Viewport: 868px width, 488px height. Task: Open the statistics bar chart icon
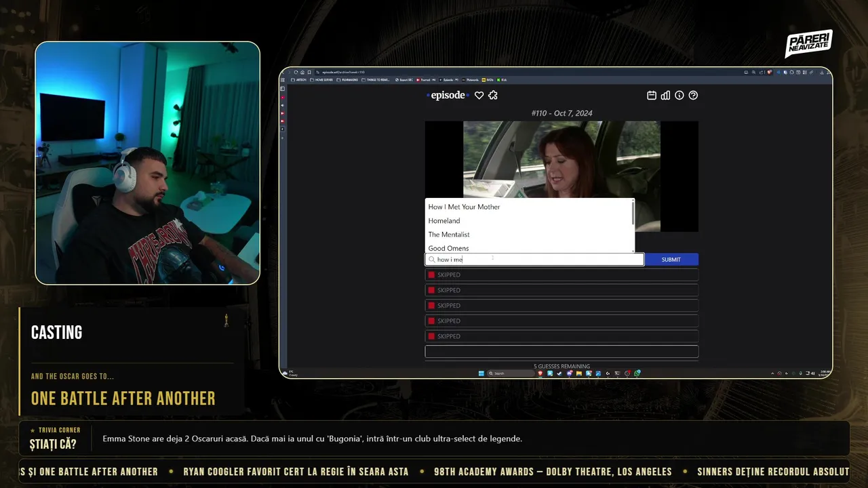(665, 96)
